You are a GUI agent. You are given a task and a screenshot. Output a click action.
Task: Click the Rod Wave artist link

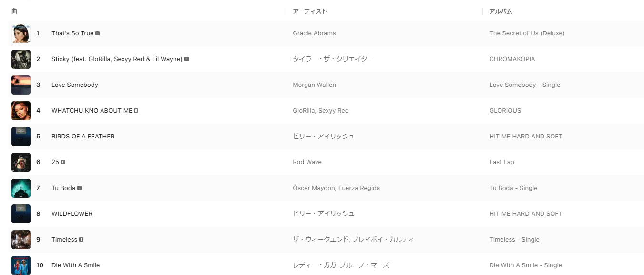coord(307,162)
